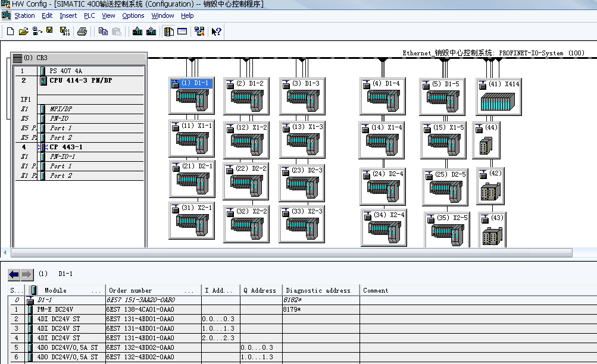Select the (42) device icon

[490, 186]
